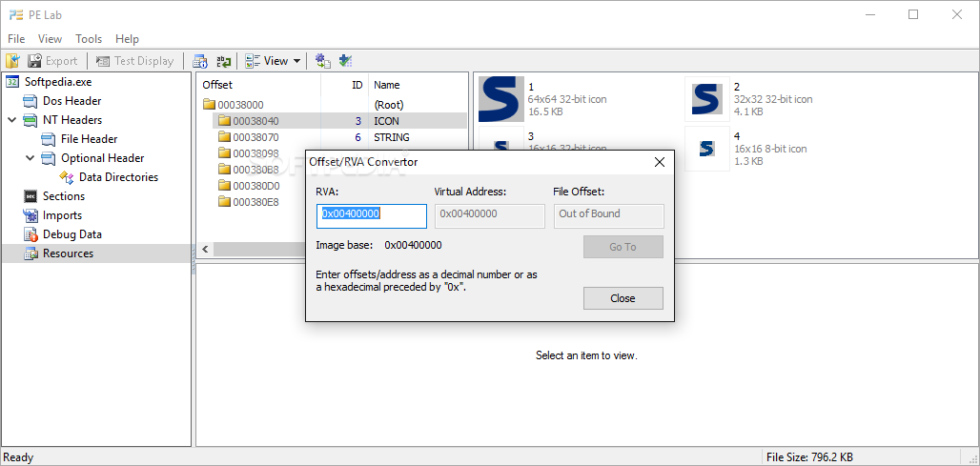The height and width of the screenshot is (466, 980).
Task: Select the 64x64 32-bit icon thumbnail
Action: point(501,99)
